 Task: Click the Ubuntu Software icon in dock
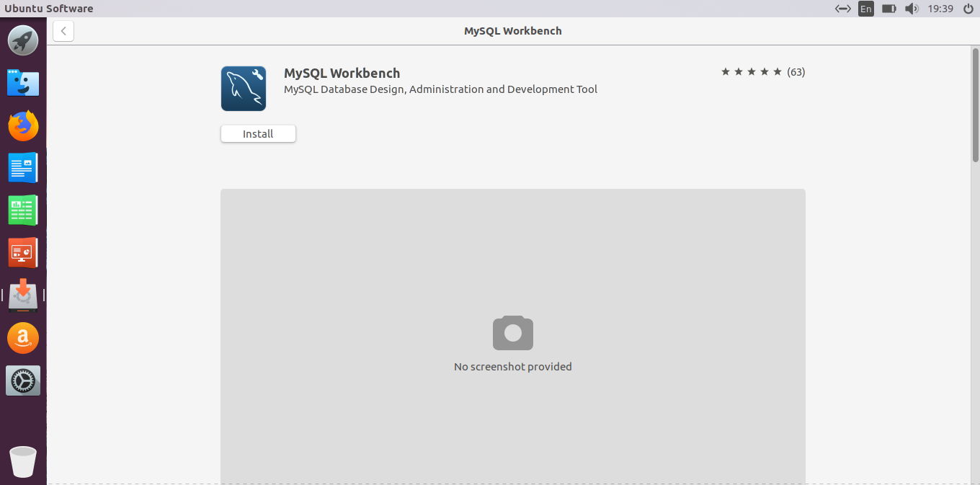(x=23, y=295)
